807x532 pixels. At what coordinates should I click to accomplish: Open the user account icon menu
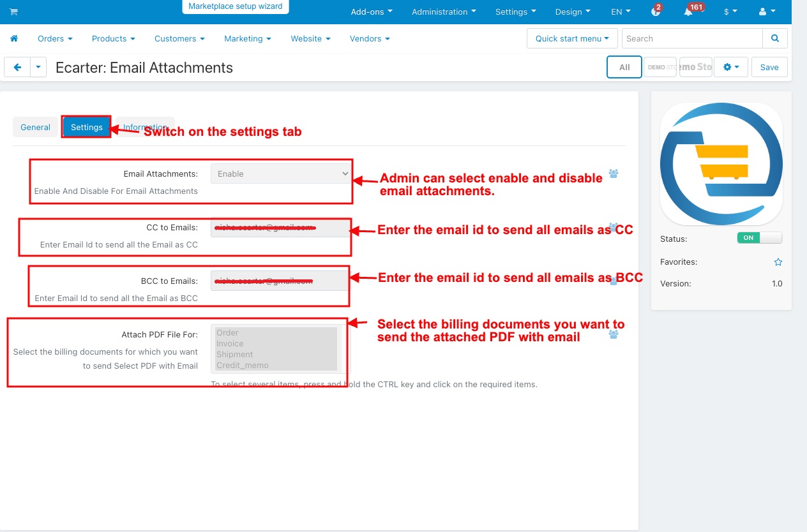767,12
